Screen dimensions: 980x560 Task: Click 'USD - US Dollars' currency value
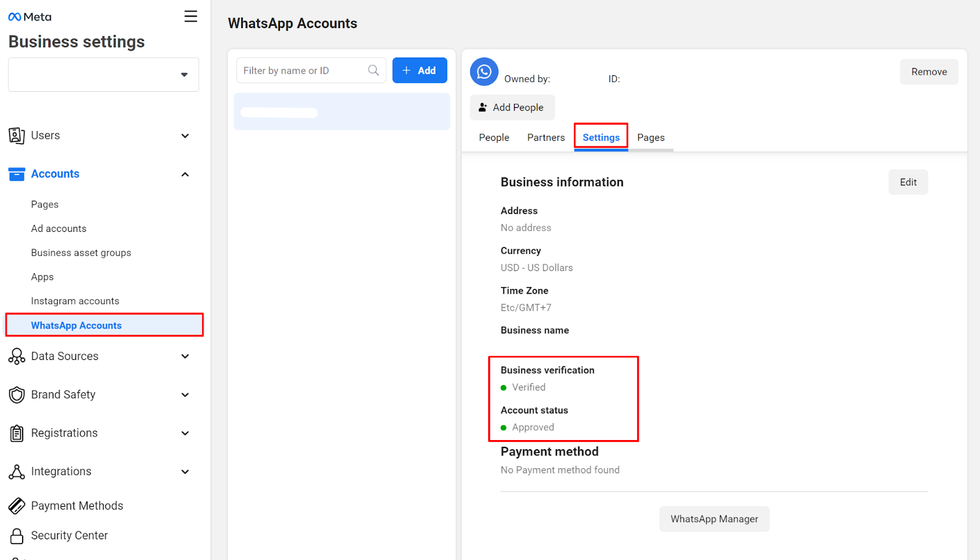coord(537,267)
